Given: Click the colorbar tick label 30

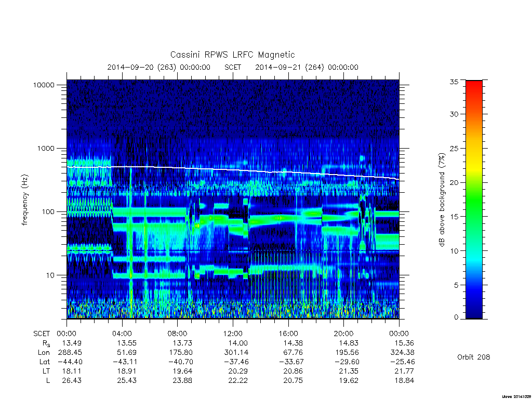Looking at the screenshot, I should [454, 114].
